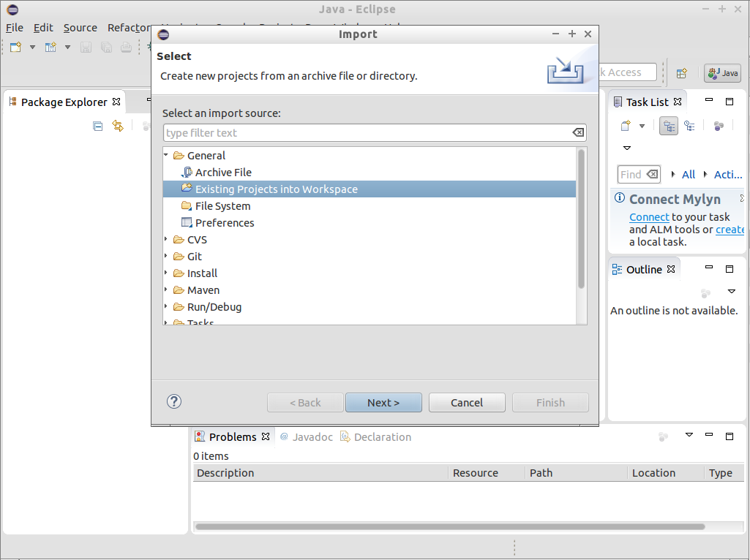Expand the Git folder
This screenshot has height=560, width=750.
click(166, 256)
